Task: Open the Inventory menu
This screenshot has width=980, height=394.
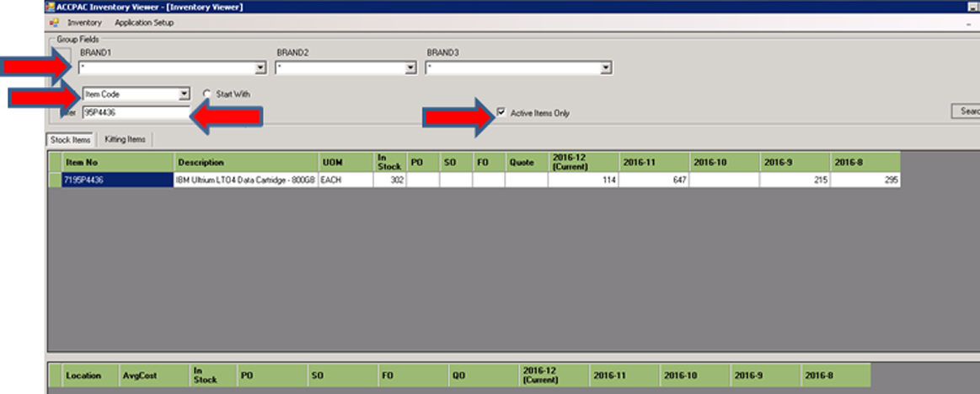Action: [x=84, y=23]
